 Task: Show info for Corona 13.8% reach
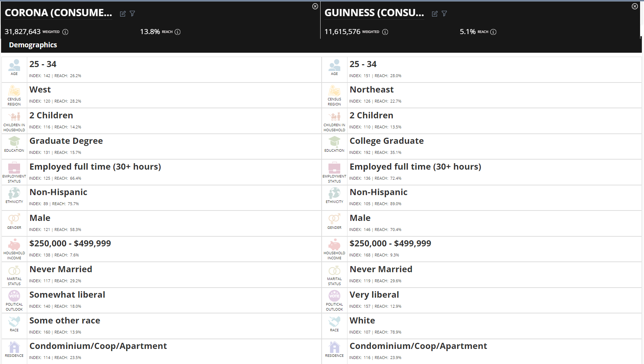pos(177,32)
